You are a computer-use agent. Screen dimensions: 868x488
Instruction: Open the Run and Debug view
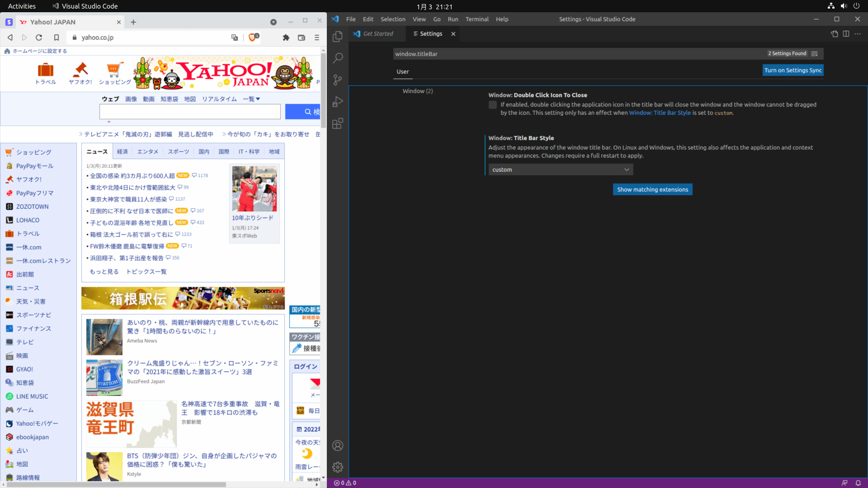(x=337, y=102)
